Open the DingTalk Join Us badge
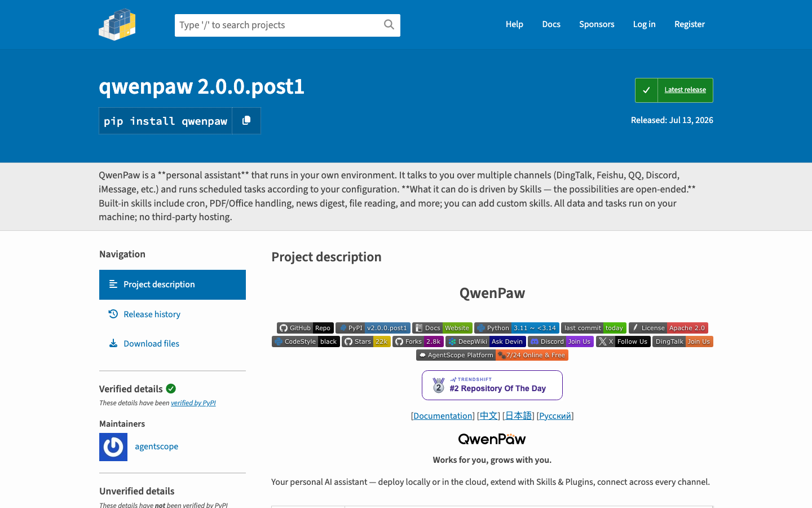Viewport: 812px width, 508px height. pyautogui.click(x=683, y=341)
